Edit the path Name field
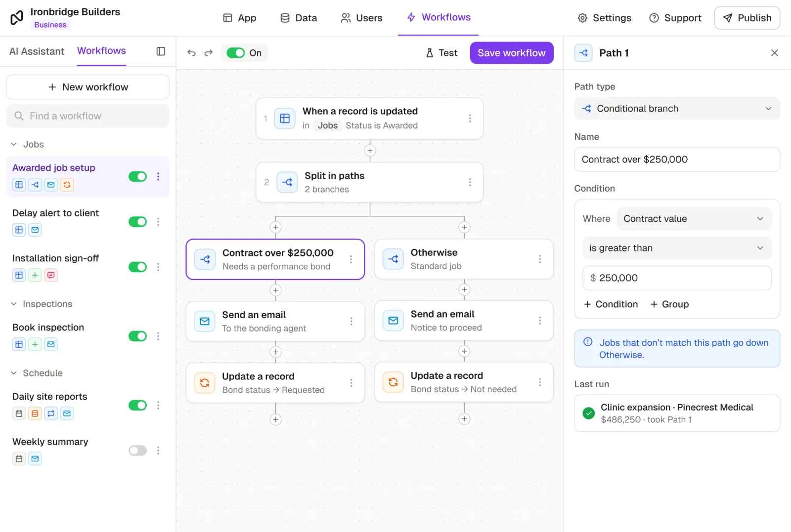The height and width of the screenshot is (532, 791). coord(677,160)
